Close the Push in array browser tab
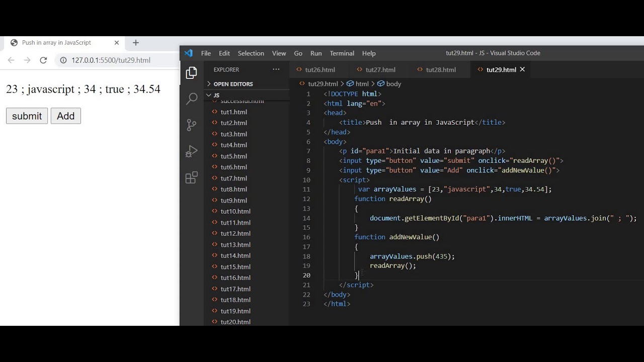 coord(117,43)
